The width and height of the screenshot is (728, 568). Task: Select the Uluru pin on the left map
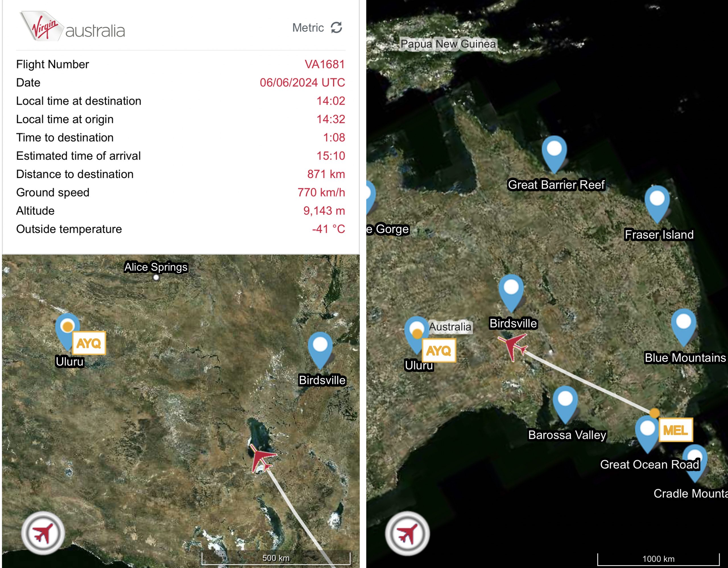click(68, 332)
